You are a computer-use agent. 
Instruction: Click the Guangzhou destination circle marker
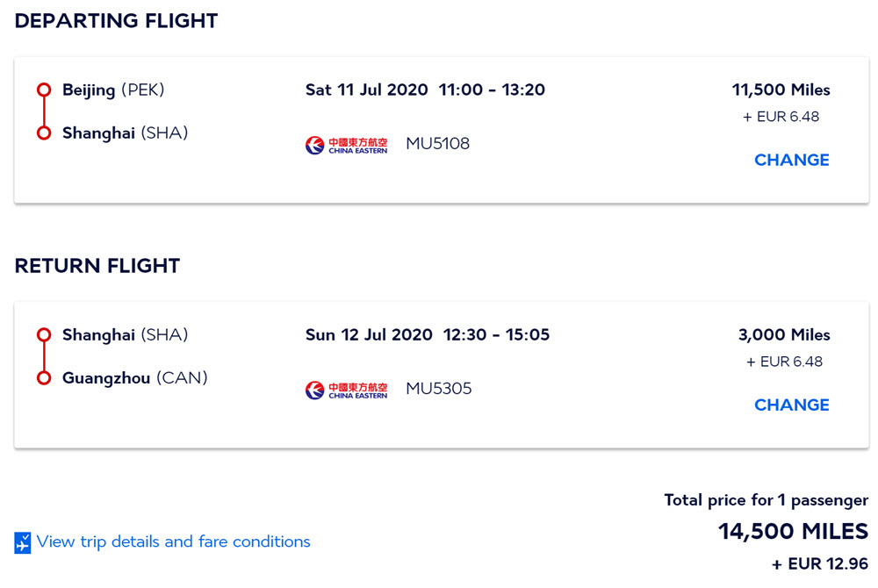click(44, 378)
